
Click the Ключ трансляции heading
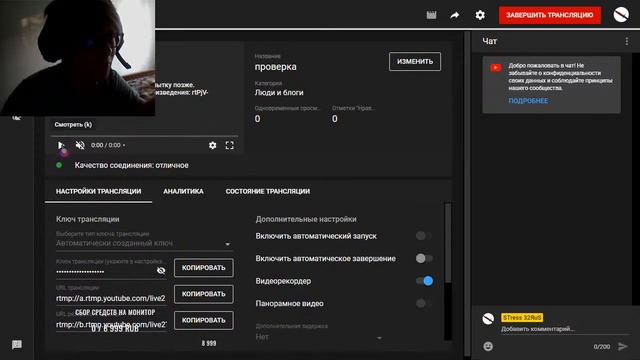click(88, 219)
